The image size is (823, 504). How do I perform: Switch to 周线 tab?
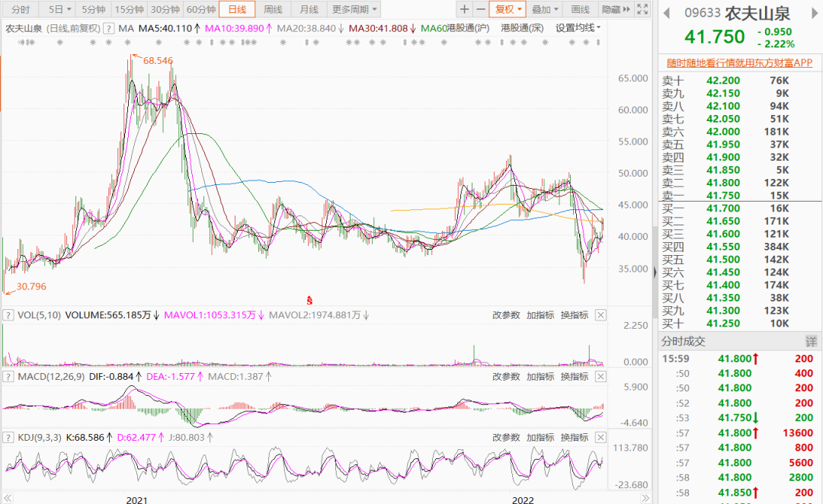click(273, 9)
